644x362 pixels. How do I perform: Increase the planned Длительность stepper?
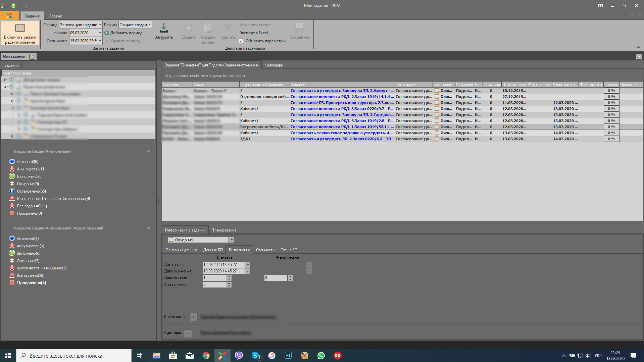[229, 276]
